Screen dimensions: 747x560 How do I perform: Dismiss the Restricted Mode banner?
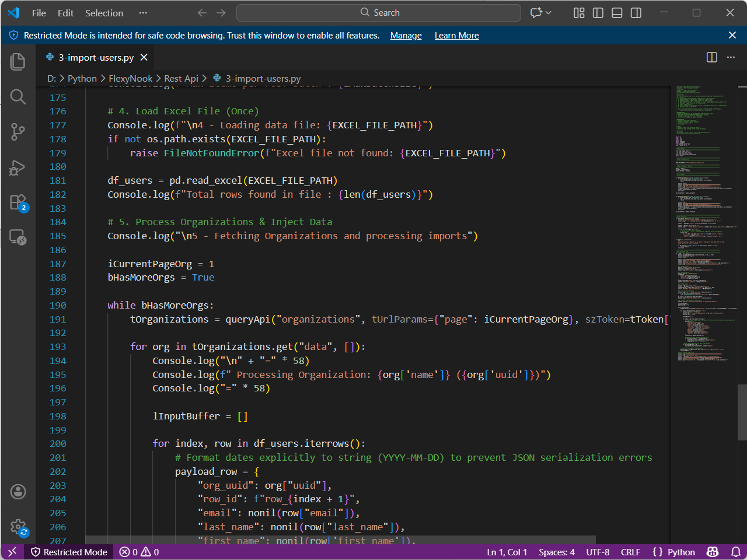tap(732, 36)
